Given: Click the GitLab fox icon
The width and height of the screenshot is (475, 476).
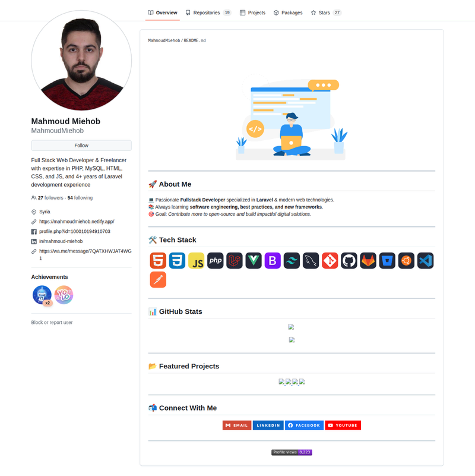Looking at the screenshot, I should (368, 260).
